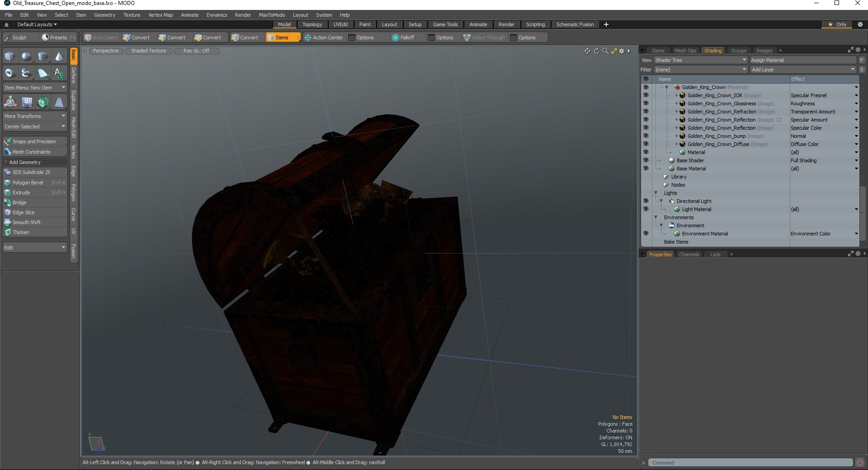Screen dimensions: 868x470
Task: Click Snaps and Precision button
Action: click(x=35, y=141)
